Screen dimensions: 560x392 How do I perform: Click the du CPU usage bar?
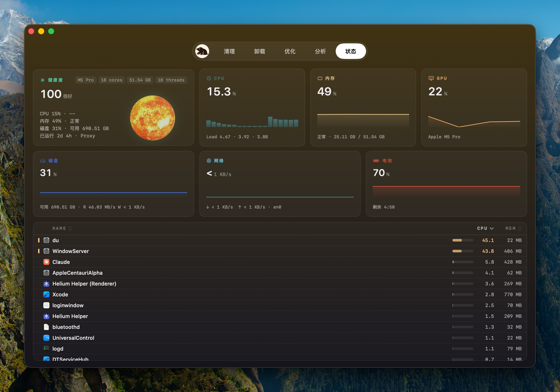[463, 240]
